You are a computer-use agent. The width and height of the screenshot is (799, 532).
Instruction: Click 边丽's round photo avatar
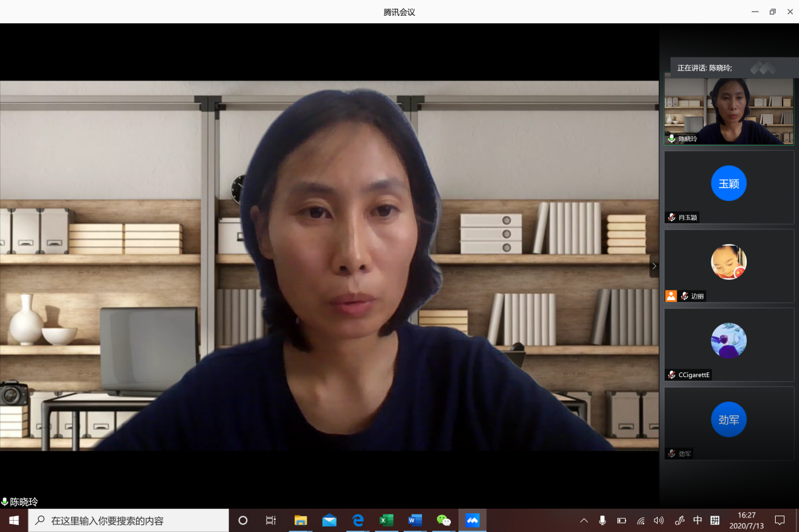(x=728, y=262)
